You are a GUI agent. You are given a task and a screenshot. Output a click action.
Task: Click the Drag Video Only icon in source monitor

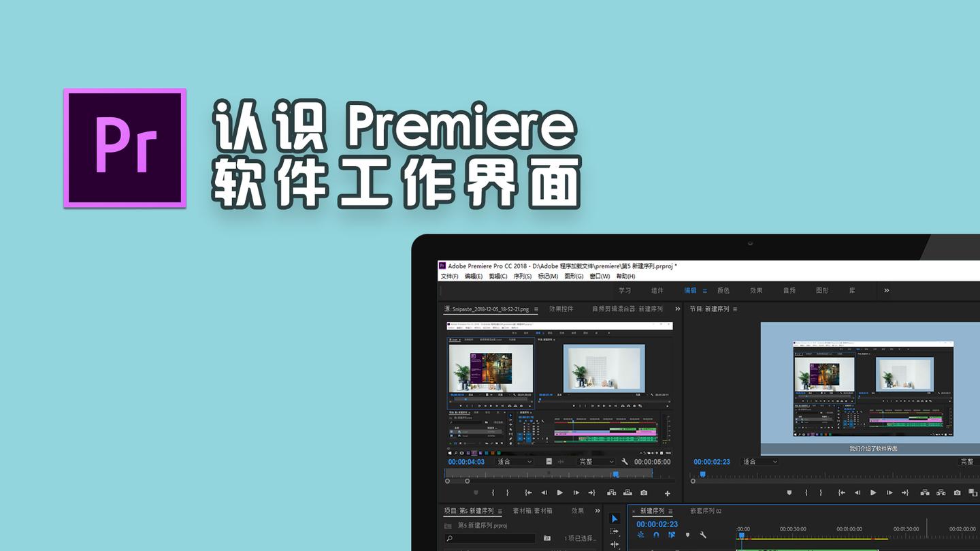coord(549,462)
